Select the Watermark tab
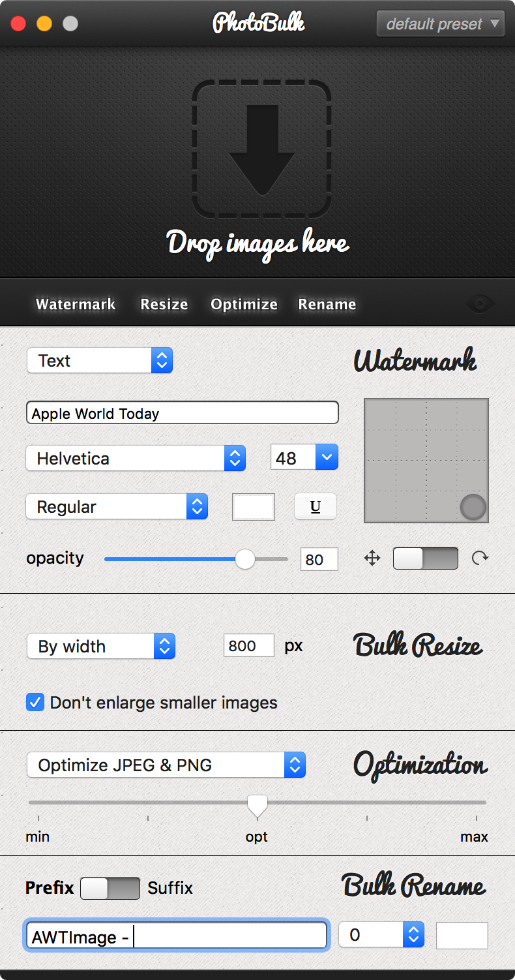The width and height of the screenshot is (515, 980). coord(76,304)
